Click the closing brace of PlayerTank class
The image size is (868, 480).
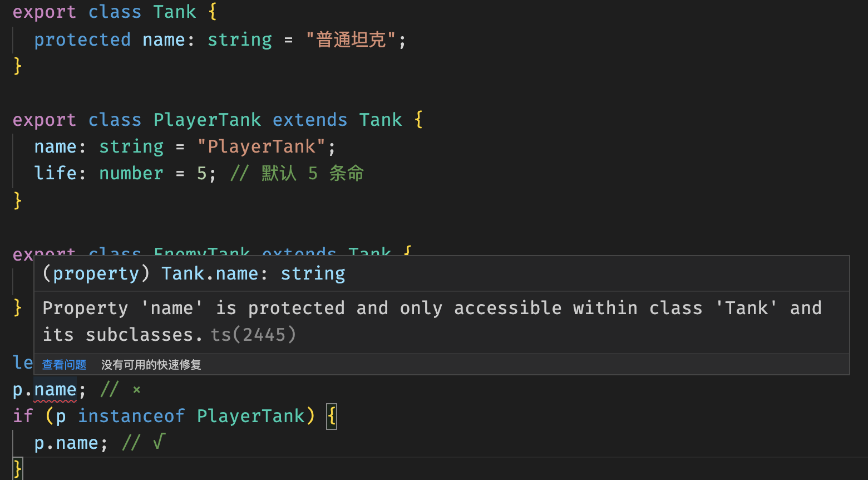tap(18, 200)
